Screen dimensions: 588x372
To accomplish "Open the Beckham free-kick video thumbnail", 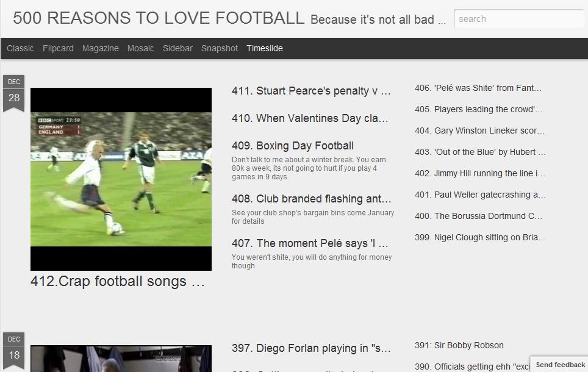I will click(x=121, y=179).
